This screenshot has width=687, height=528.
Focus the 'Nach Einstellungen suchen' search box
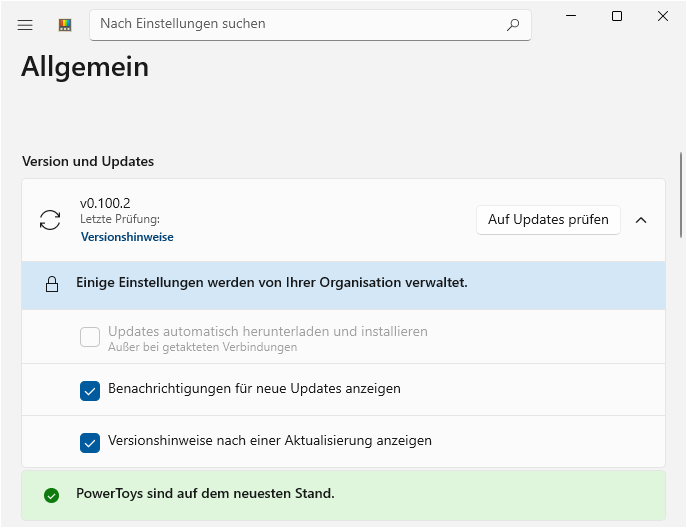[310, 25]
